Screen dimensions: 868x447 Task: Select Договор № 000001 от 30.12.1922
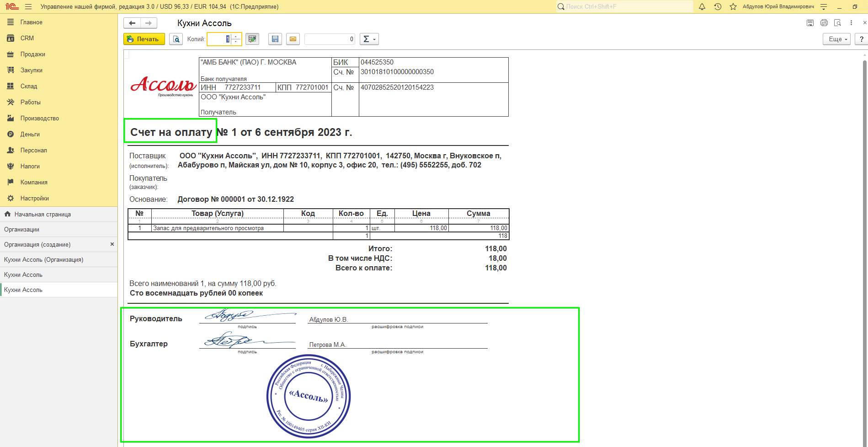[236, 199]
